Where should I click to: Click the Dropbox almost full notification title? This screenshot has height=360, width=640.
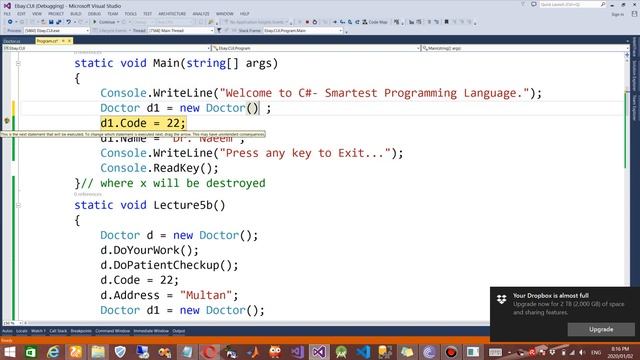[x=551, y=296]
